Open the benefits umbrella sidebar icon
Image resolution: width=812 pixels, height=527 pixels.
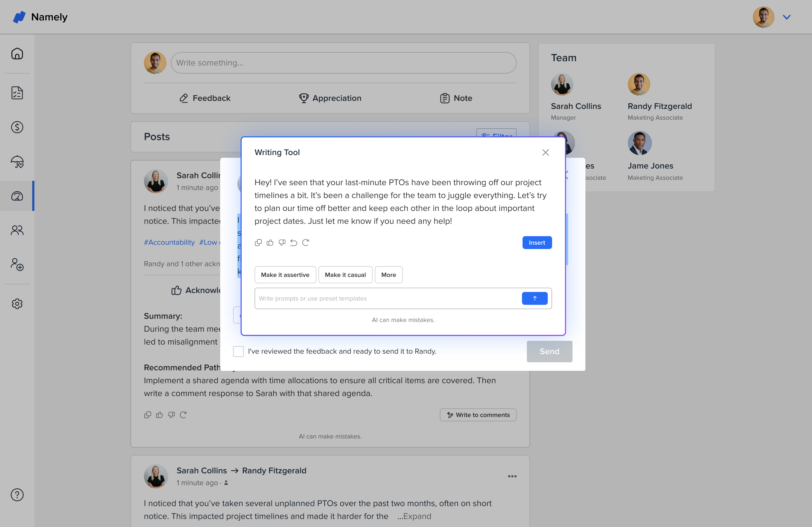(x=17, y=162)
